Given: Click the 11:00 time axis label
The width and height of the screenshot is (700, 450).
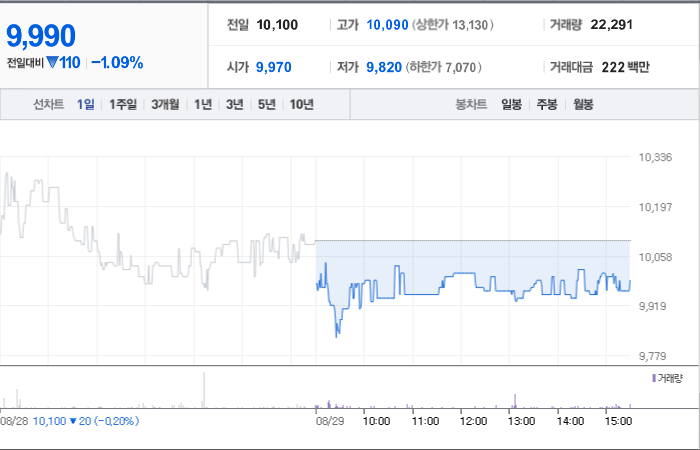Looking at the screenshot, I should pos(425,421).
